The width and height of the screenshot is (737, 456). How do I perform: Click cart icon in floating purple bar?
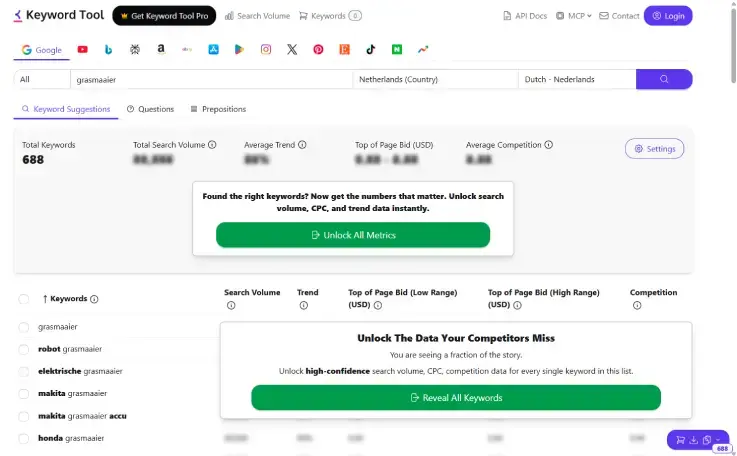coord(680,440)
